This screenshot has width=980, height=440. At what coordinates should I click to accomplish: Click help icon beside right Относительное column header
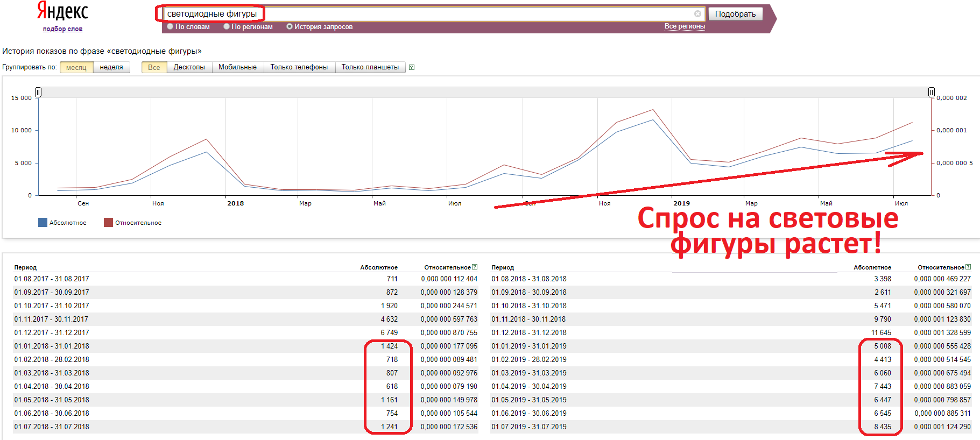tap(968, 267)
